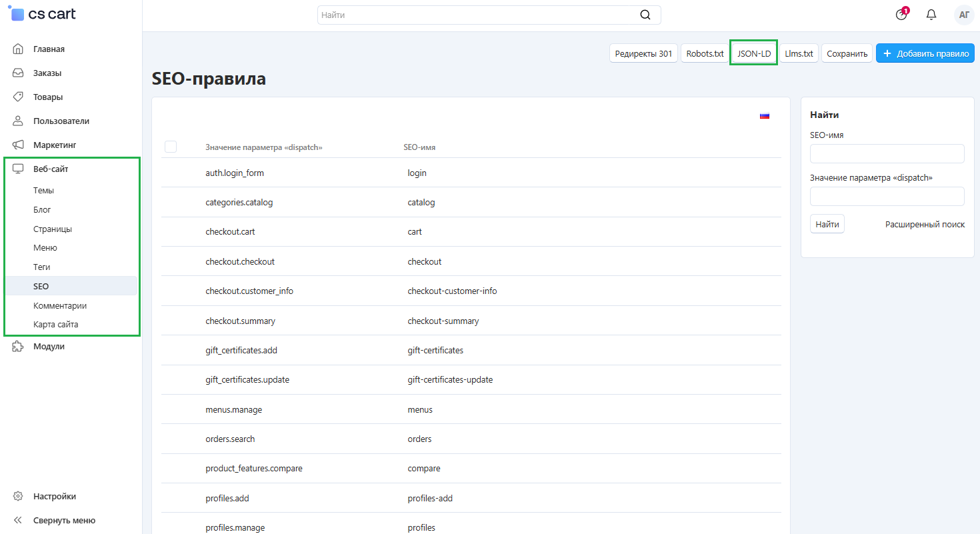This screenshot has height=534, width=980.
Task: Open the АГ user avatar menu
Action: click(x=964, y=15)
